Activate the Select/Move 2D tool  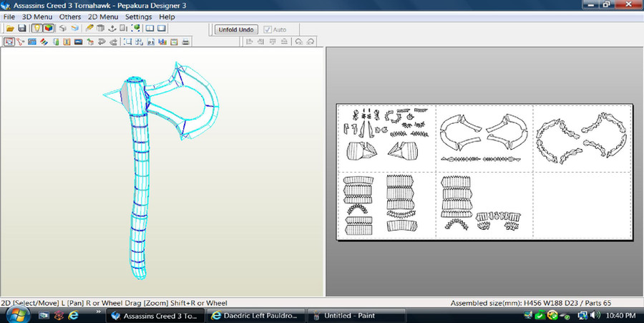coord(9,42)
